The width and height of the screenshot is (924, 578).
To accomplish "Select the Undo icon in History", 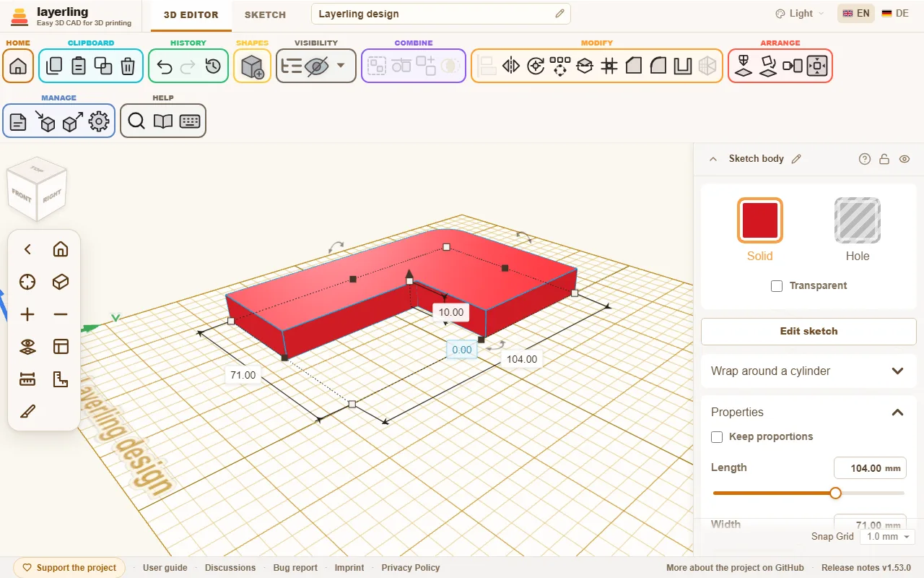I will pyautogui.click(x=165, y=66).
